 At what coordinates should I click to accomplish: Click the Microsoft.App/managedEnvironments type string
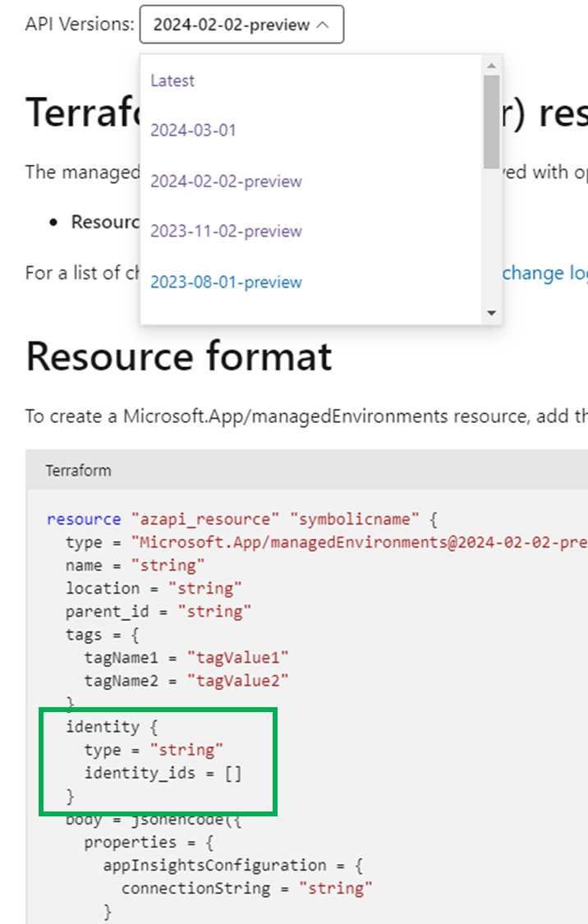[360, 542]
